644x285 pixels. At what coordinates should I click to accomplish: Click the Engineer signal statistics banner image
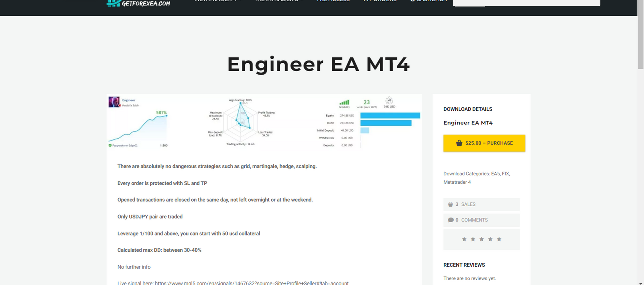264,122
